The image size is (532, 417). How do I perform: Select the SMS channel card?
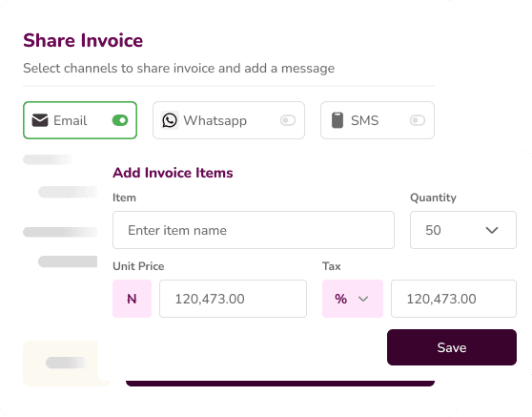pos(378,120)
